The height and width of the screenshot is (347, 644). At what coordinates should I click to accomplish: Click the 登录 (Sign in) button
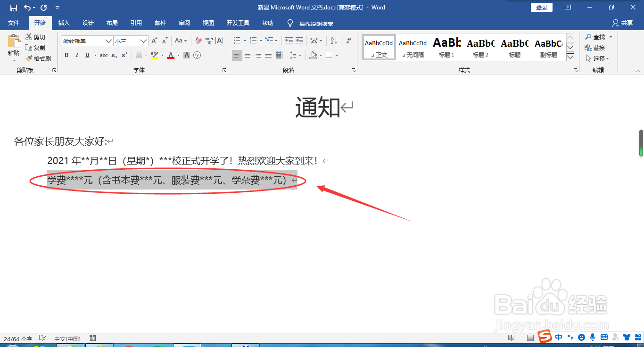542,8
